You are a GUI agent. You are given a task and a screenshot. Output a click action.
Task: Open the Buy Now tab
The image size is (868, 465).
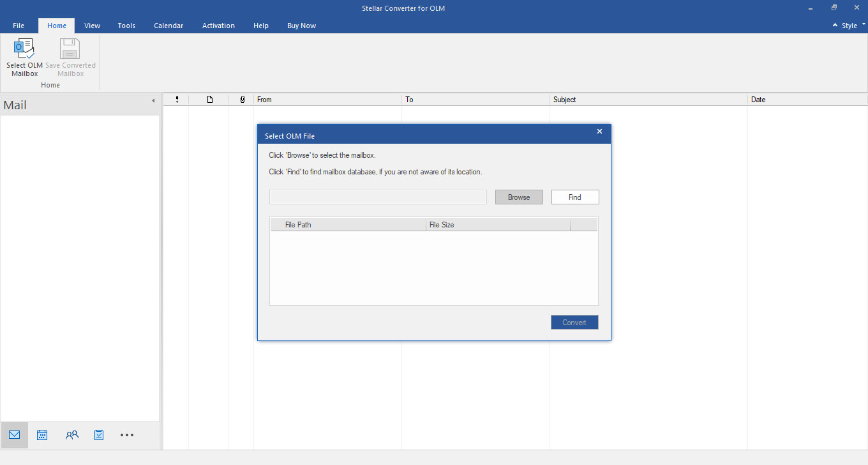pos(302,26)
